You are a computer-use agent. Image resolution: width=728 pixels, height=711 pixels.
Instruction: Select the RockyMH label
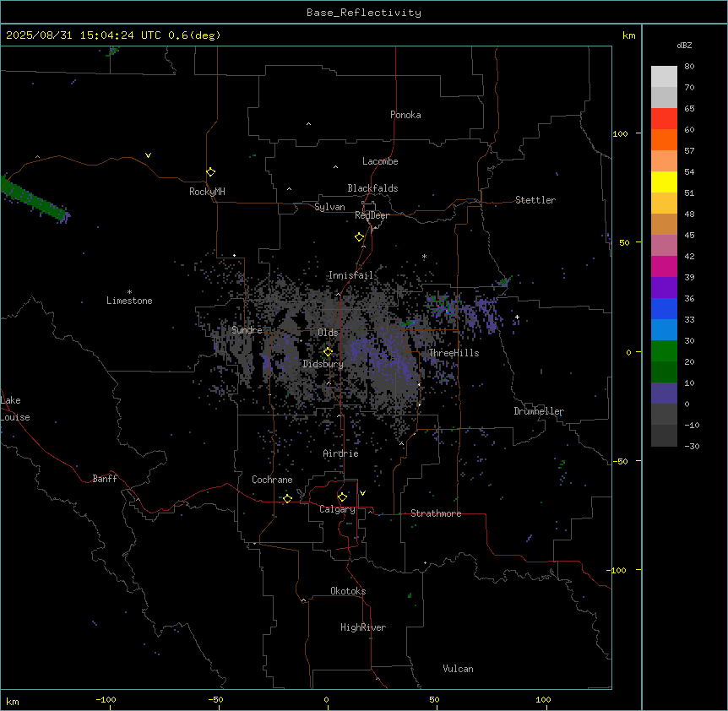click(207, 192)
